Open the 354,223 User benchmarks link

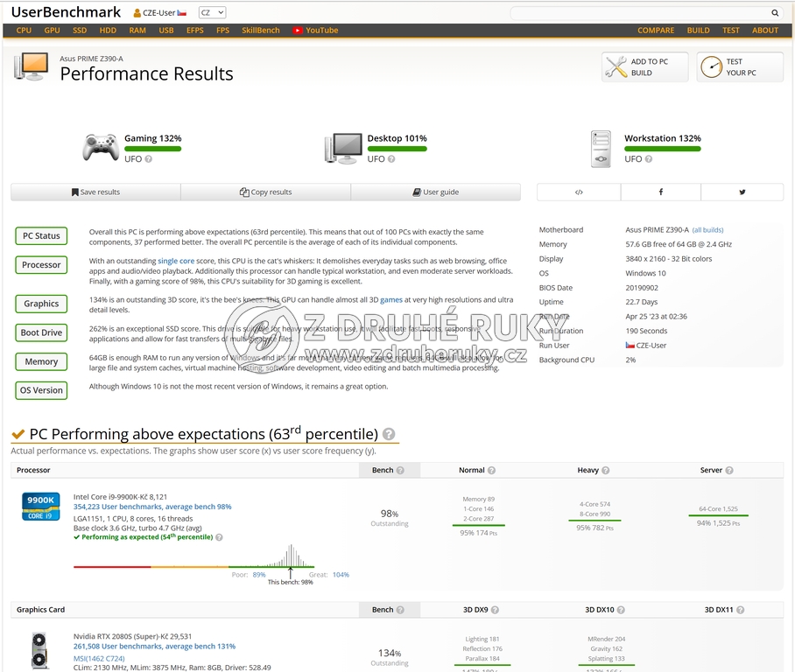coord(152,507)
